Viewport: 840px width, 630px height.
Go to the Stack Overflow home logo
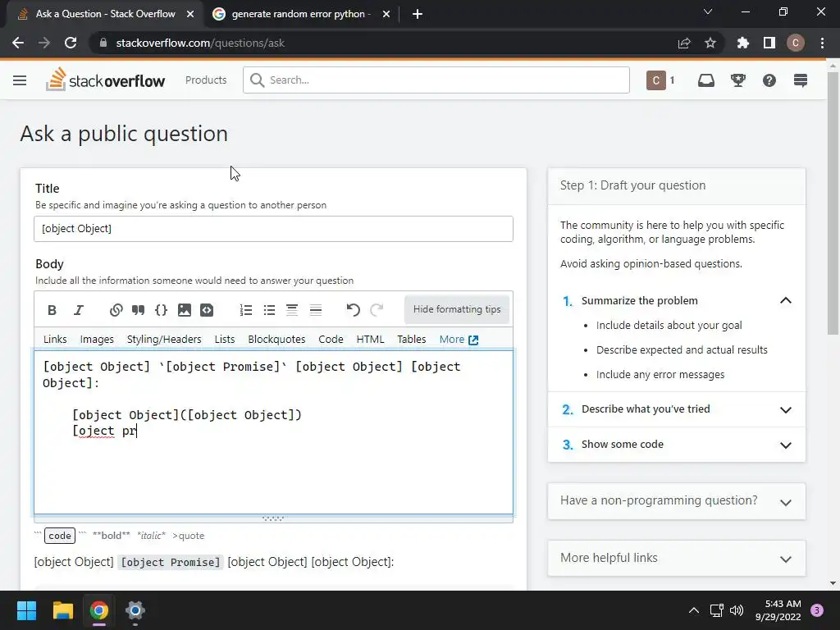[x=106, y=80]
